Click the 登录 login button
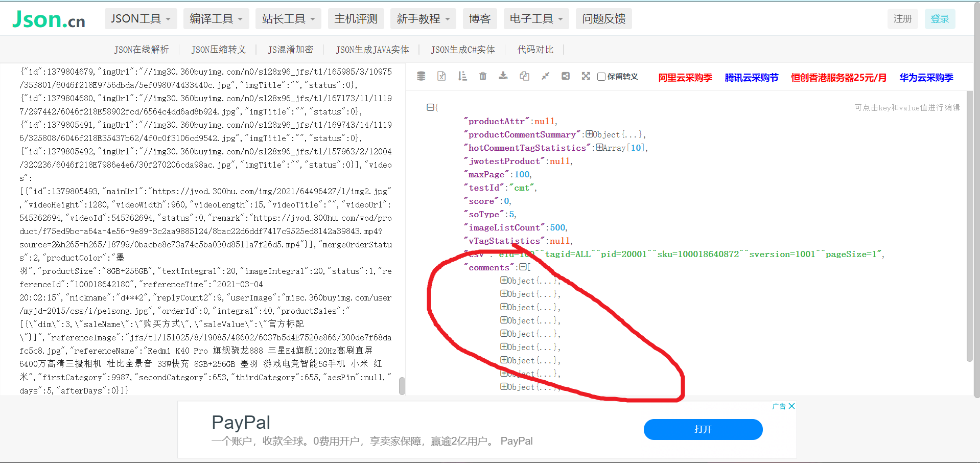 (x=940, y=19)
